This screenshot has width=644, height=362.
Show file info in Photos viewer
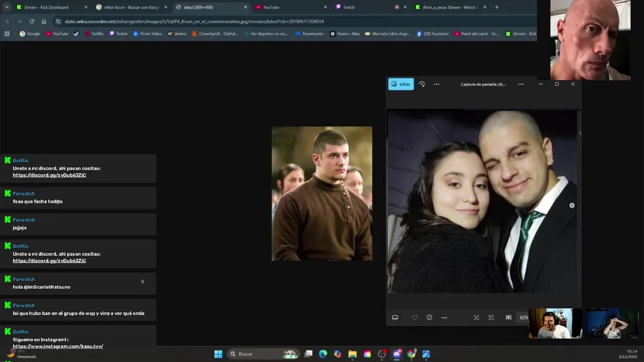(429, 317)
